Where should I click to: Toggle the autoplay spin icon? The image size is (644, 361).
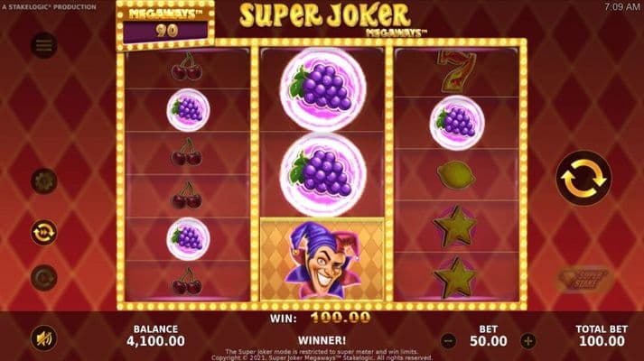[x=44, y=233]
